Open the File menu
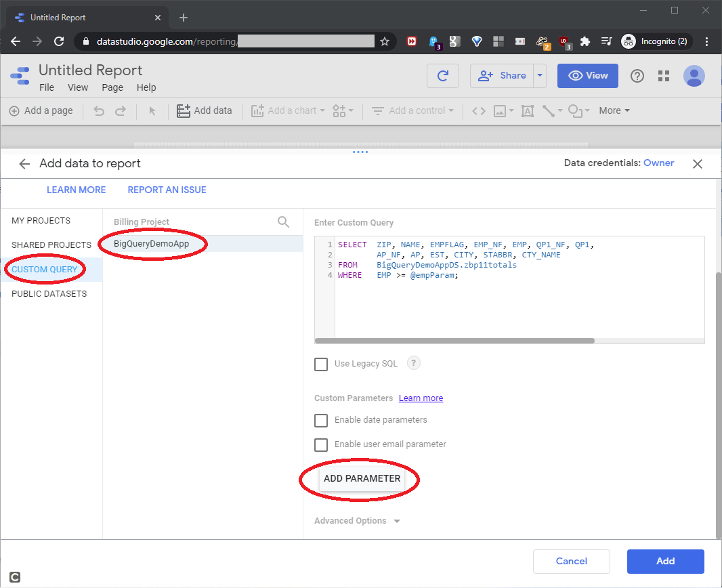 click(x=47, y=87)
